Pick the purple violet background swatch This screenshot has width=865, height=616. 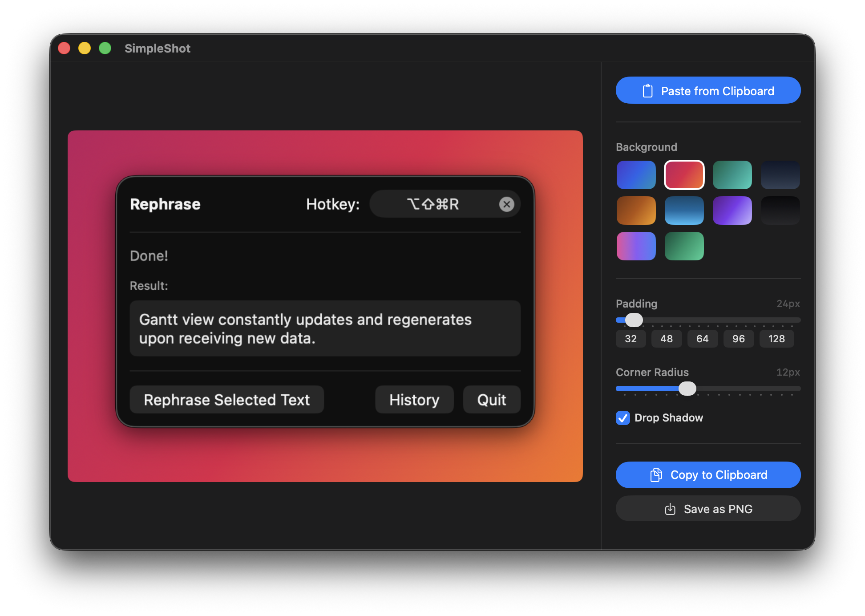(x=732, y=211)
